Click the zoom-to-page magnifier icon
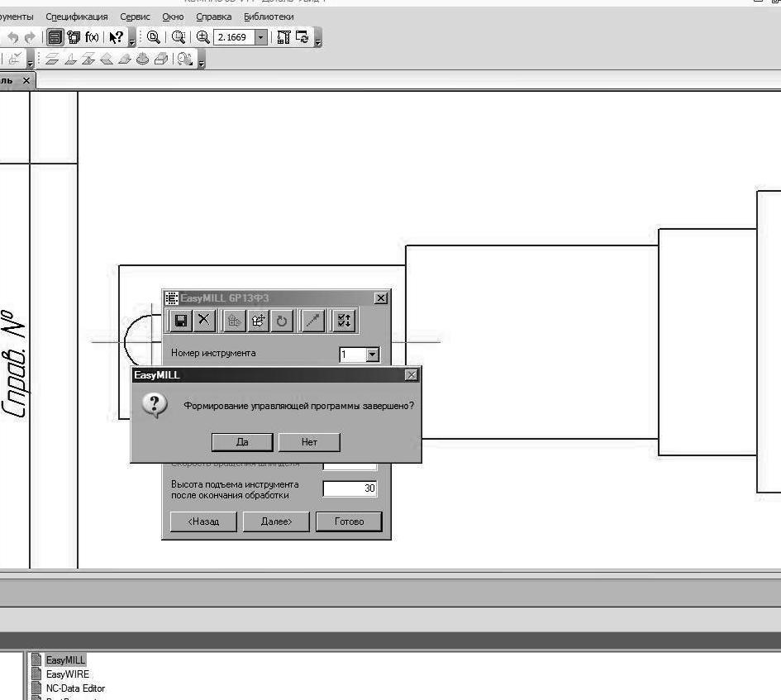Viewport: 781px width, 700px height. pos(154,37)
